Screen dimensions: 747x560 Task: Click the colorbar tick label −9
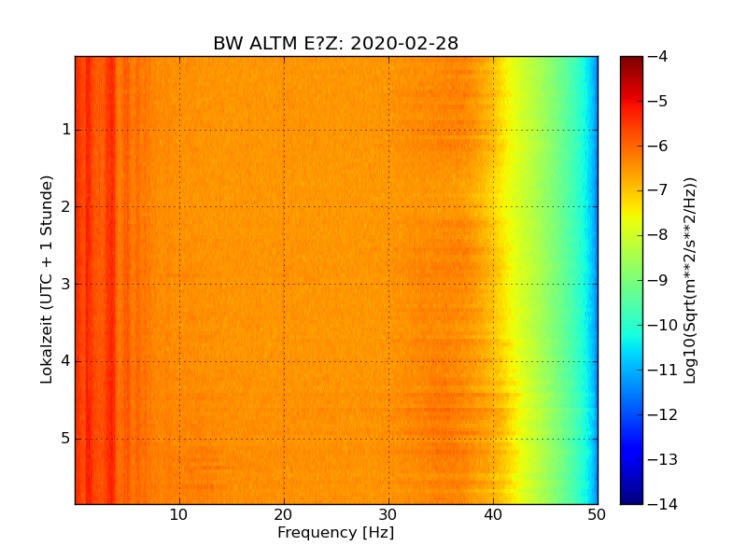pos(658,280)
